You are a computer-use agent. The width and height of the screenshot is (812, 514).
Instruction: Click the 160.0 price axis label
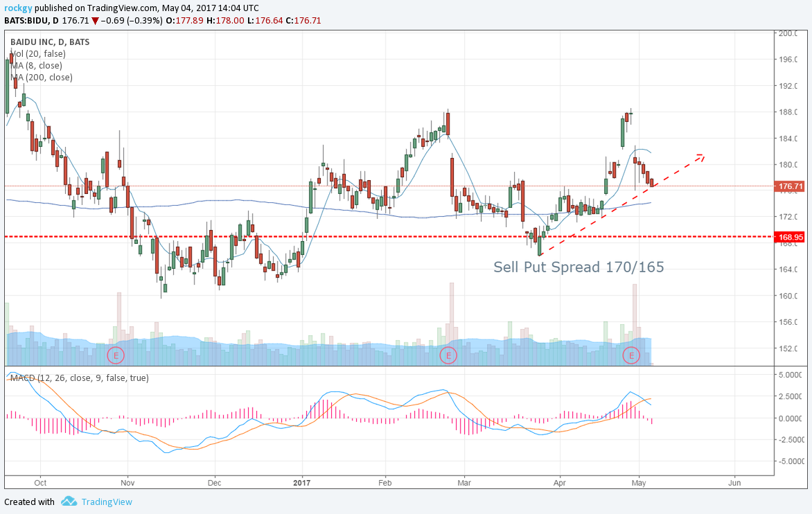789,296
